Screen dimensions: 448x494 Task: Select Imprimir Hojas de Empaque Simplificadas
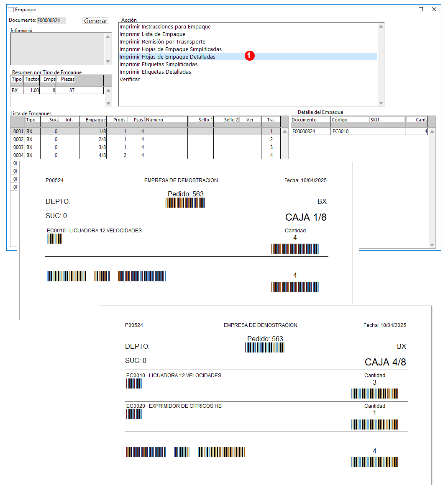coord(170,49)
